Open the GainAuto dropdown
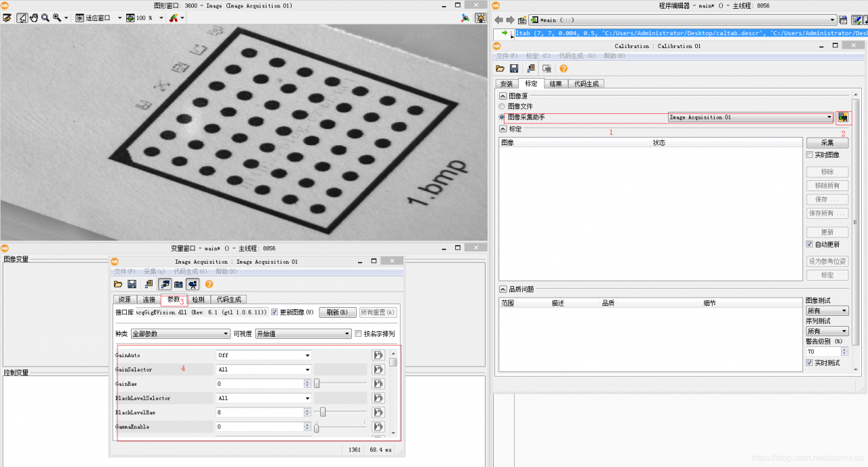 point(264,355)
